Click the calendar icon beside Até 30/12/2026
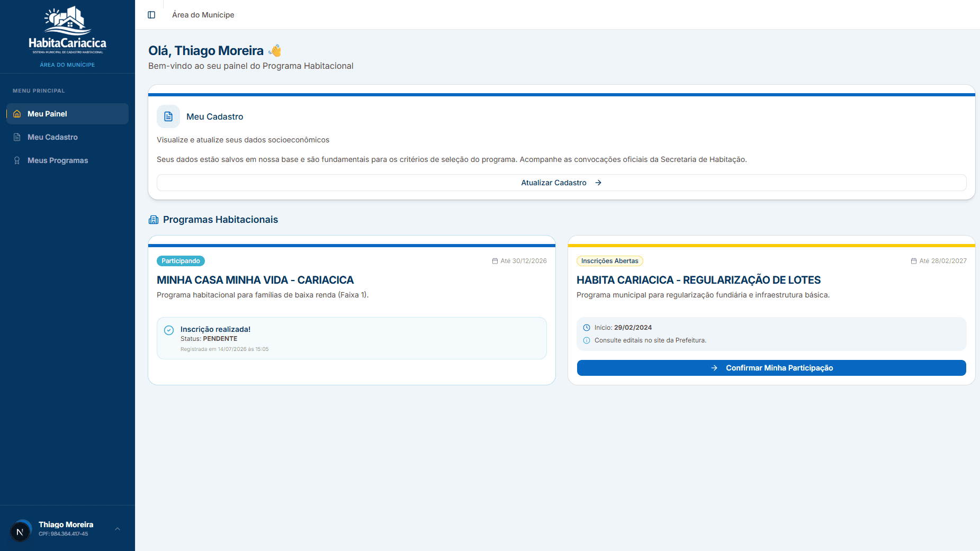Image resolution: width=980 pixels, height=551 pixels. click(495, 261)
